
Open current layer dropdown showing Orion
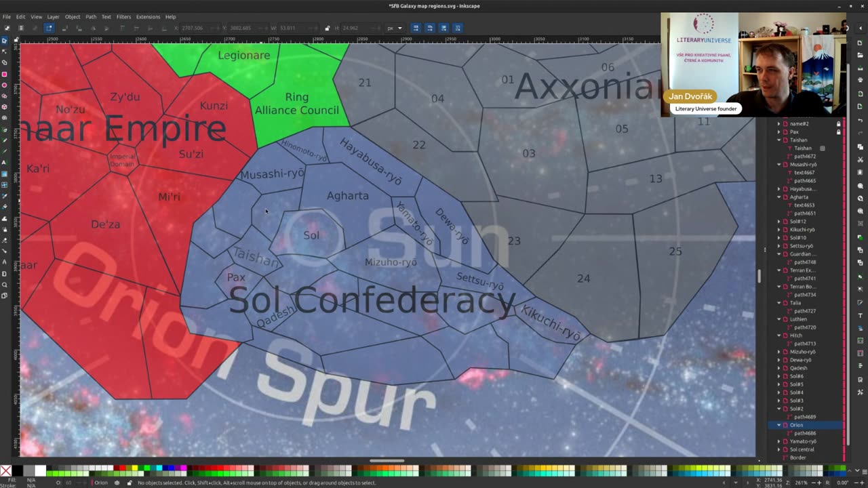coord(102,483)
